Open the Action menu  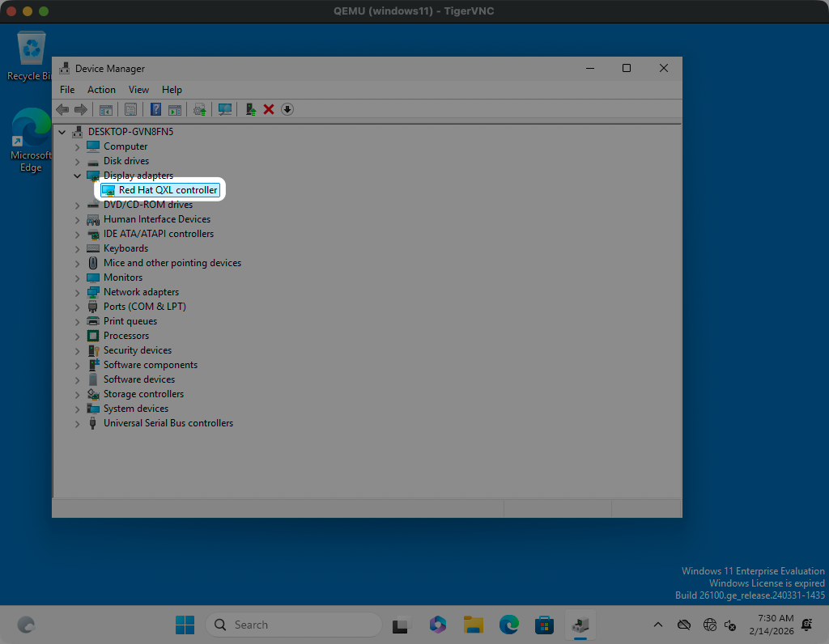coord(101,90)
